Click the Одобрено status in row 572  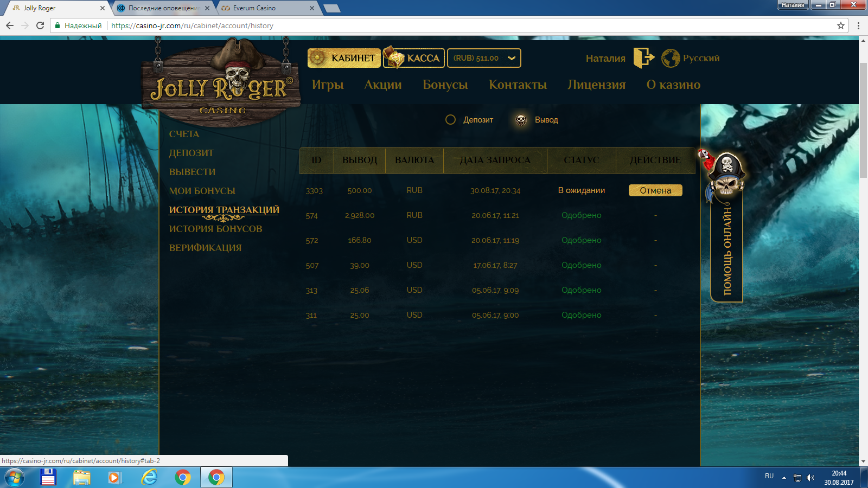(x=582, y=240)
